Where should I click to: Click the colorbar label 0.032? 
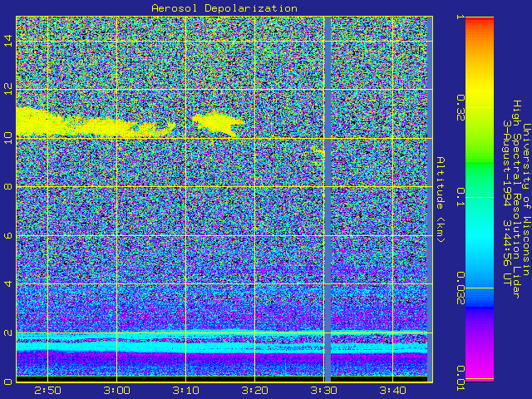tap(460, 288)
